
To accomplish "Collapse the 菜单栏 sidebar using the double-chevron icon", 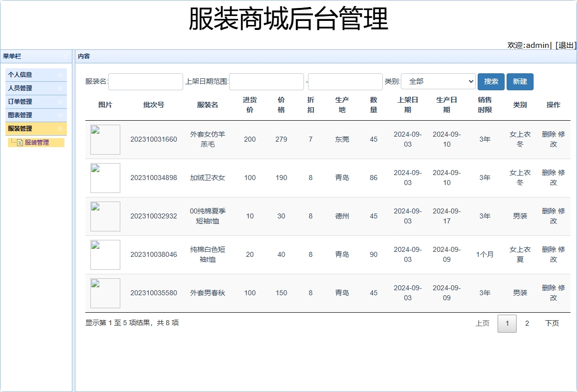I will tap(65, 56).
